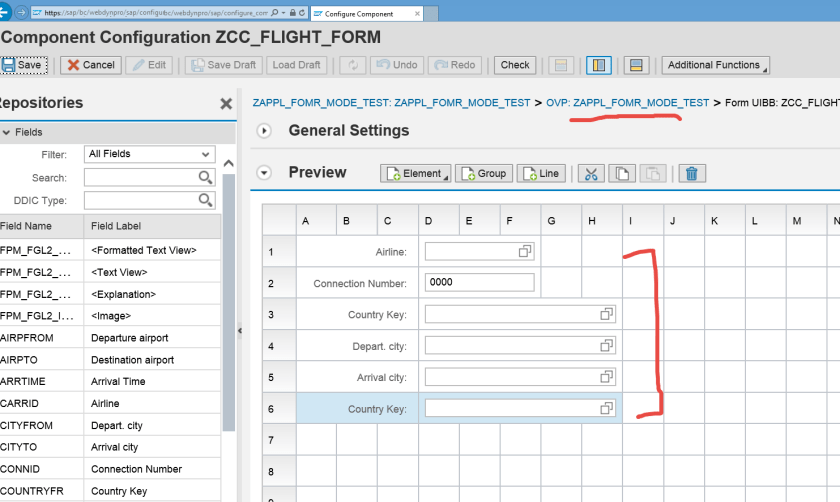Click the DDIC Type search icon
Image resolution: width=840 pixels, height=502 pixels.
[x=206, y=200]
